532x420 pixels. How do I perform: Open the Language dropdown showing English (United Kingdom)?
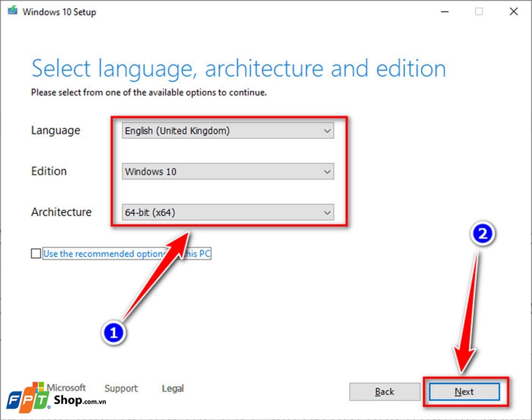pyautogui.click(x=227, y=130)
